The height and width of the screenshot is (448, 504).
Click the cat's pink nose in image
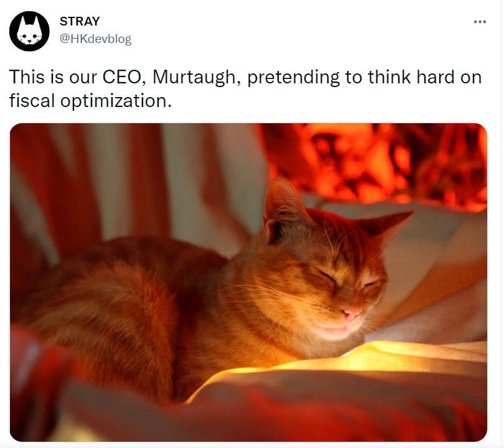(351, 313)
